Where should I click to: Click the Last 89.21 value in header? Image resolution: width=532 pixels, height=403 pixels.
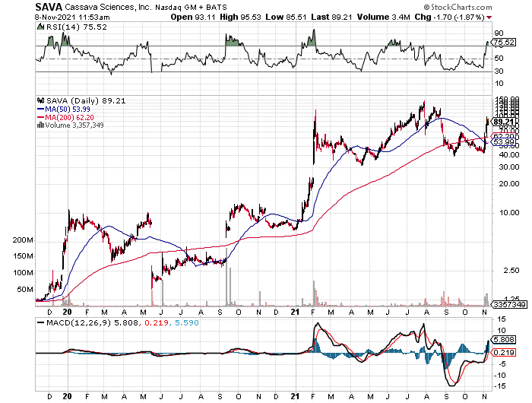click(x=331, y=17)
